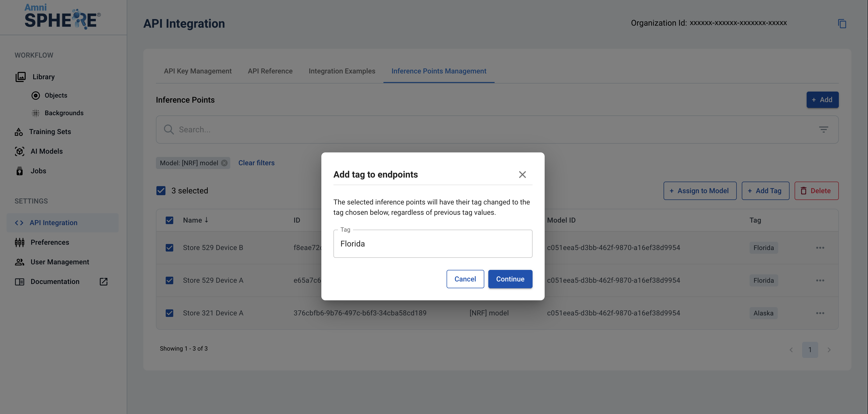Uncheck the Store 529 Device B row checkbox
The height and width of the screenshot is (414, 868).
coord(169,248)
